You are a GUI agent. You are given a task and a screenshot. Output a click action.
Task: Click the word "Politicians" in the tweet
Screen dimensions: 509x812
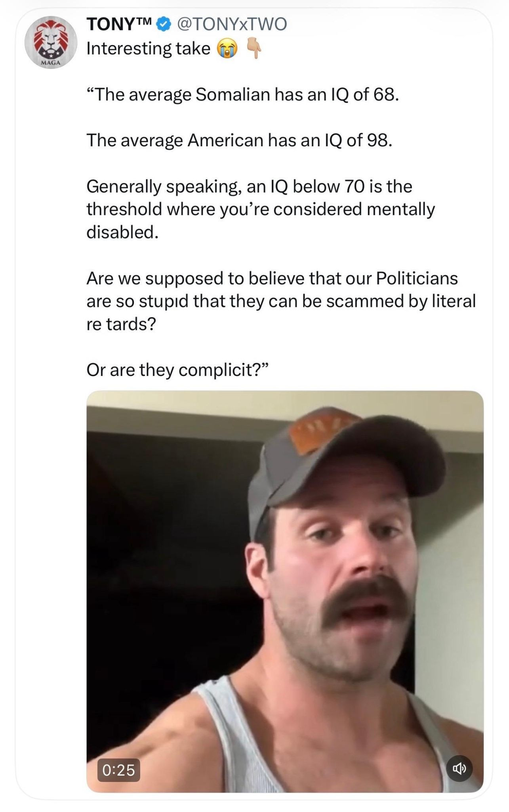[x=417, y=278]
